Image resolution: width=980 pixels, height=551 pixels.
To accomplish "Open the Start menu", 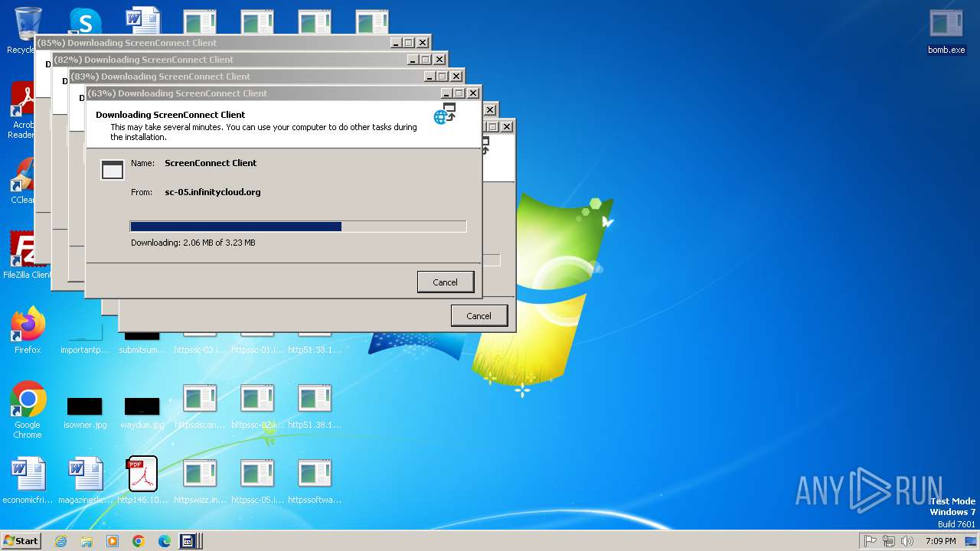I will (x=21, y=540).
